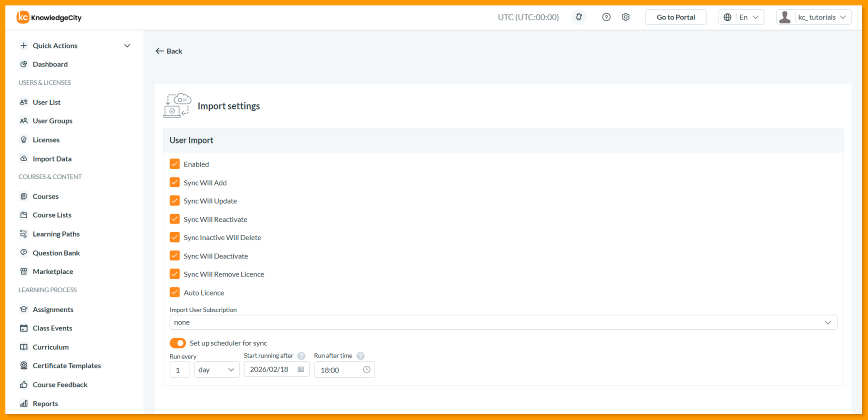Open notifications bell icon
The image size is (868, 420).
tap(579, 17)
